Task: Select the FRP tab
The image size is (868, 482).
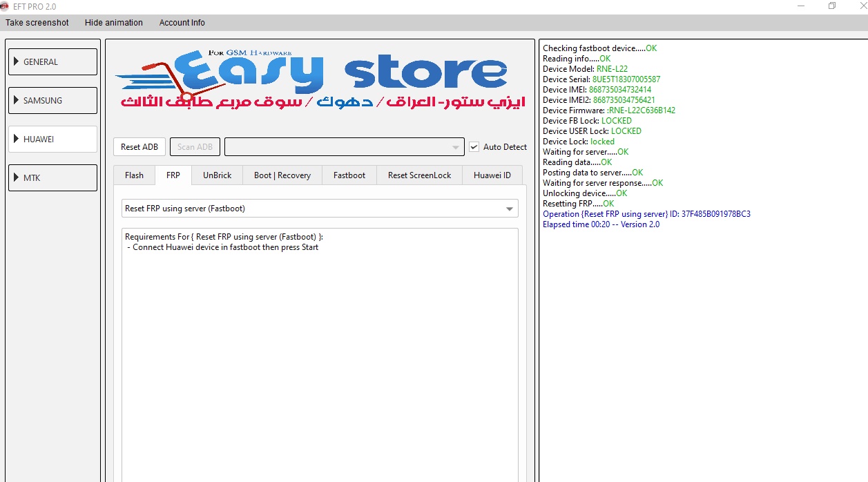Action: [173, 175]
